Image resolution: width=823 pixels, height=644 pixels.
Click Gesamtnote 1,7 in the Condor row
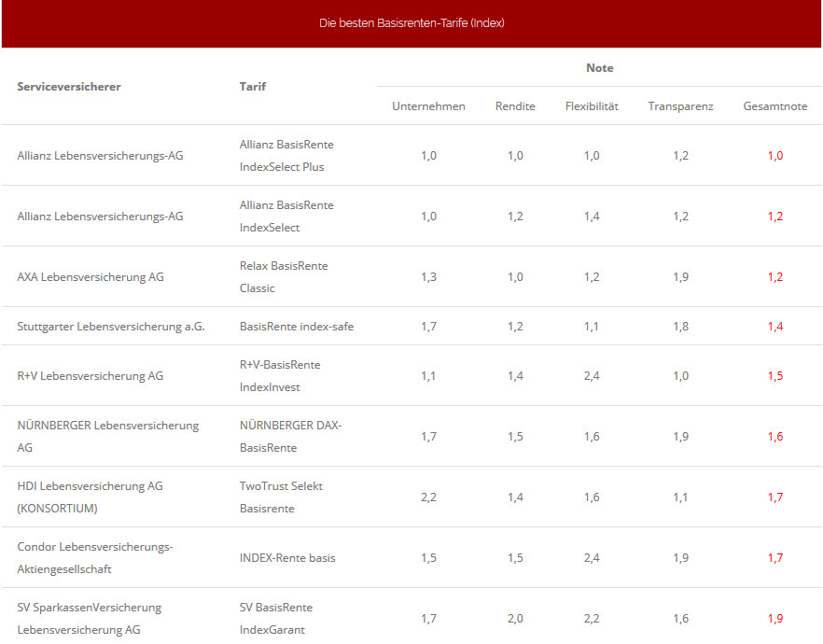coord(774,558)
